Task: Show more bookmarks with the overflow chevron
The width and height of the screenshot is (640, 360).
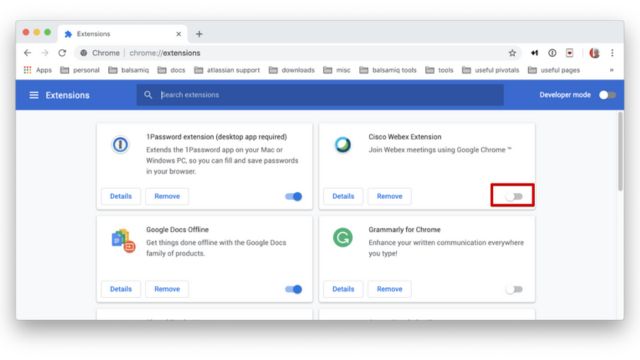Action: click(611, 70)
